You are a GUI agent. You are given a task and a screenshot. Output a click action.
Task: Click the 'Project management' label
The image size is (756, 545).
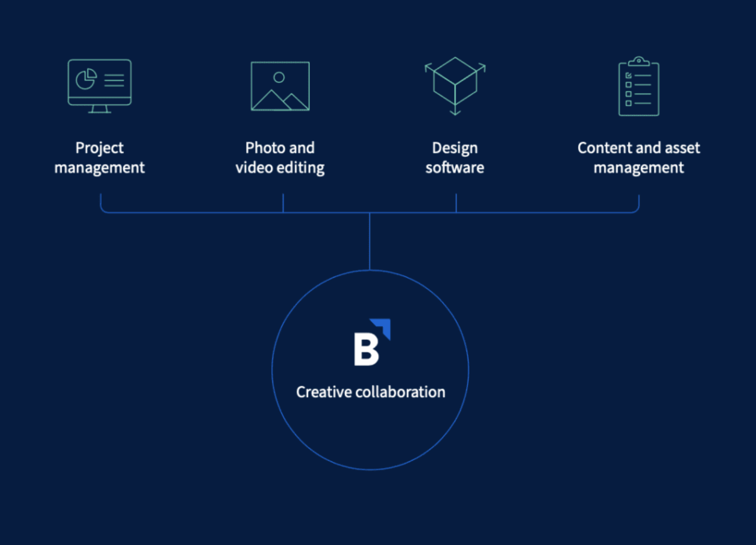click(x=99, y=157)
